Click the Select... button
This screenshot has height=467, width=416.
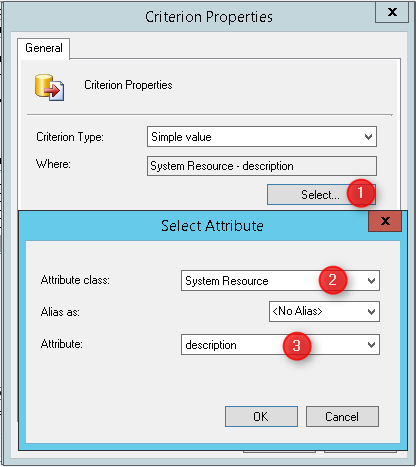point(321,195)
